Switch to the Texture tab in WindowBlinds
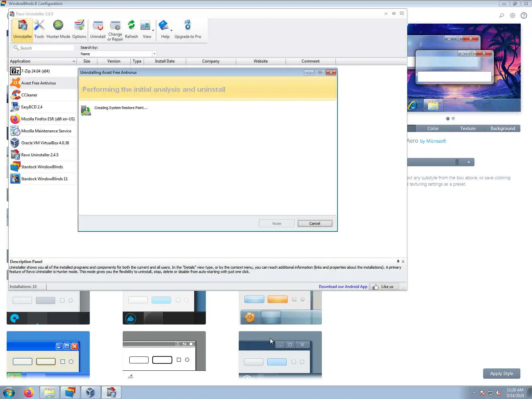The width and height of the screenshot is (532, 399). [468, 128]
